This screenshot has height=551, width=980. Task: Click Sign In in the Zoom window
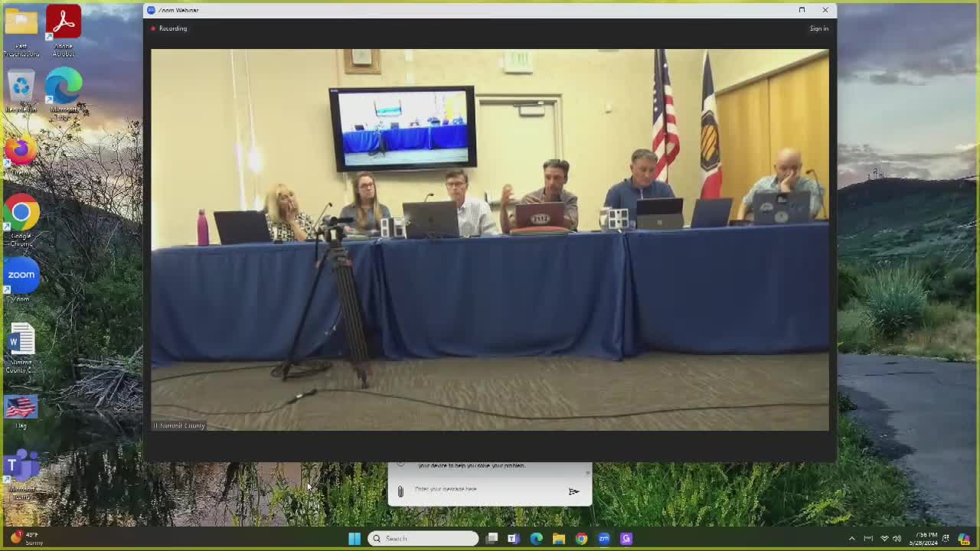click(818, 28)
